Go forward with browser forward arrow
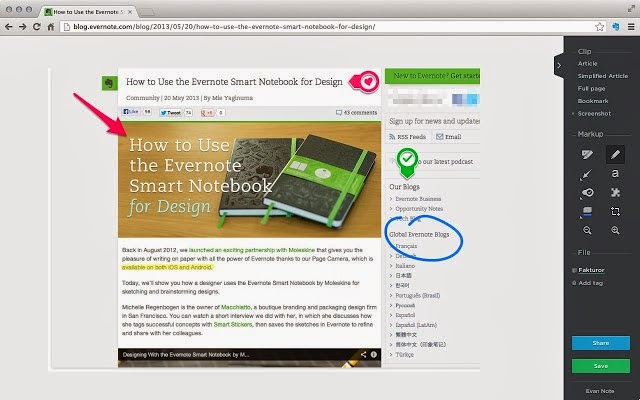640x400 pixels. 22,27
